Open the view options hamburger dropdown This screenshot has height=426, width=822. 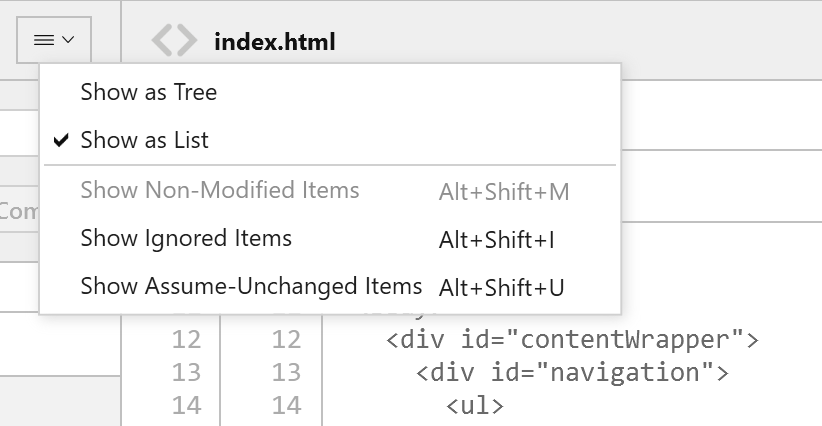point(54,40)
